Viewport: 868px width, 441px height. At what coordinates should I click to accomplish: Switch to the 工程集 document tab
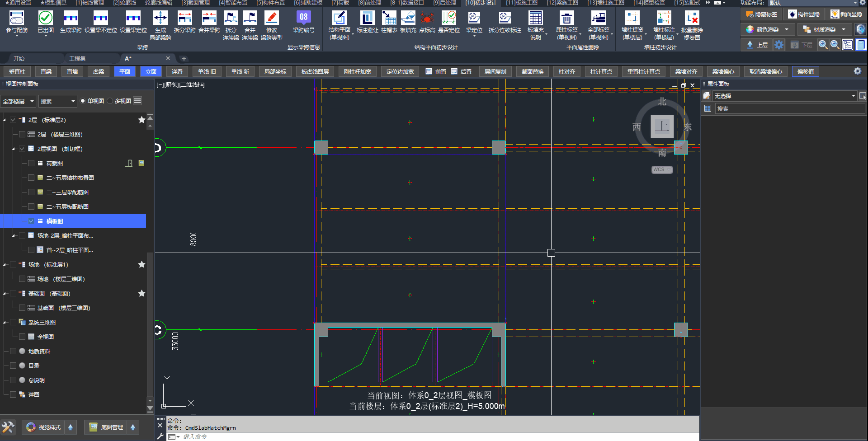(x=77, y=59)
